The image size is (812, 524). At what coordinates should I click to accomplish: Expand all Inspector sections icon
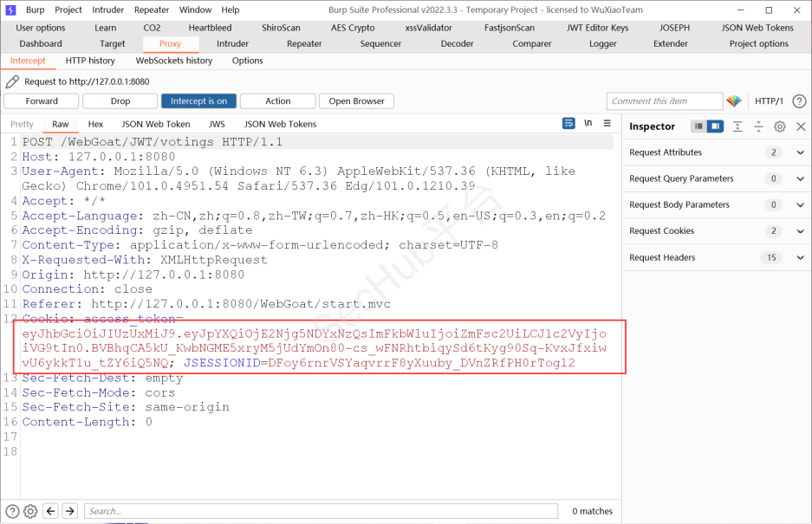[x=737, y=126]
